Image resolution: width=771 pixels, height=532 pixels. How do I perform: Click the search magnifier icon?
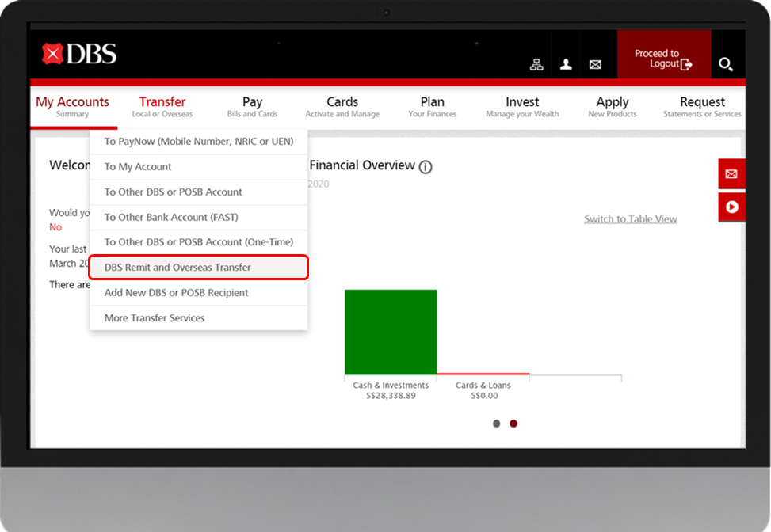(x=725, y=64)
